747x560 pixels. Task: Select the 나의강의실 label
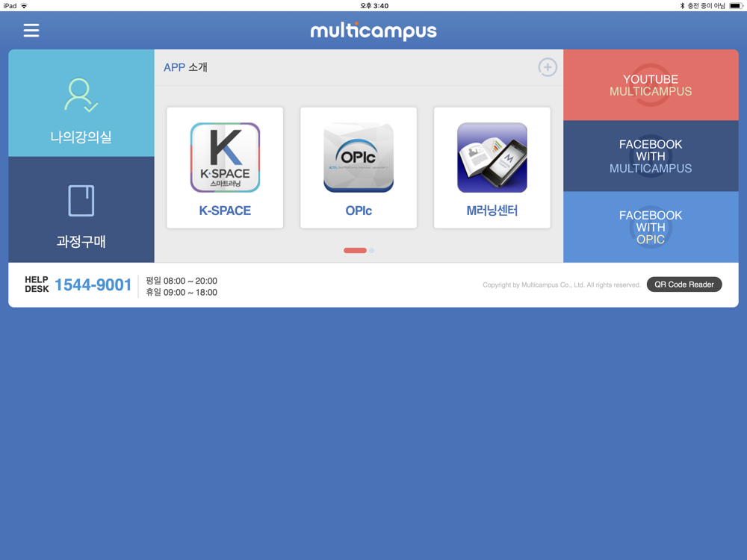click(x=81, y=137)
